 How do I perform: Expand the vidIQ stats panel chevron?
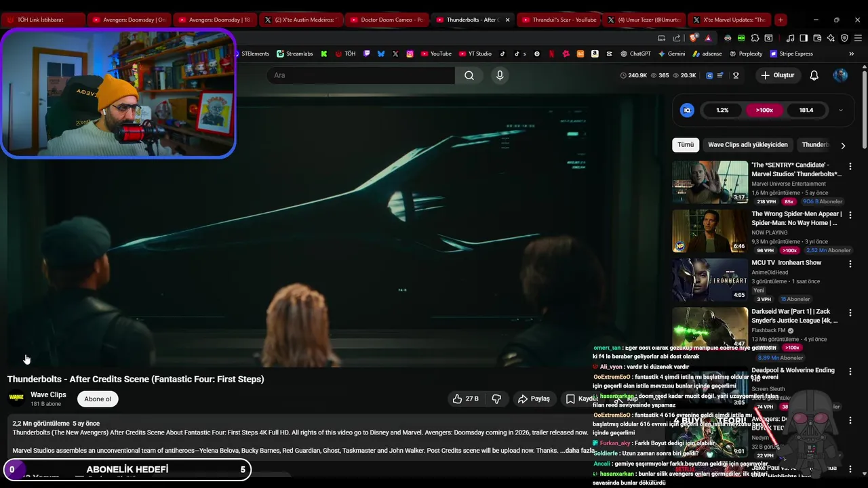click(841, 110)
